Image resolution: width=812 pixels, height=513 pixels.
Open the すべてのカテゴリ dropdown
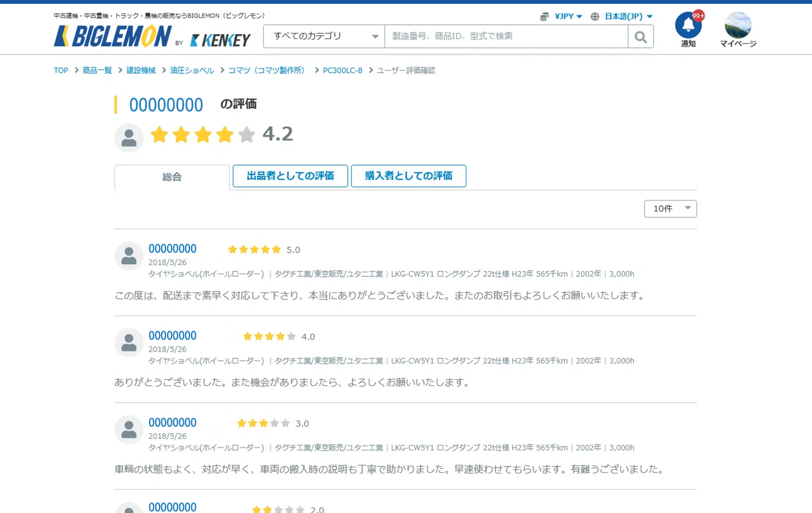click(x=323, y=36)
